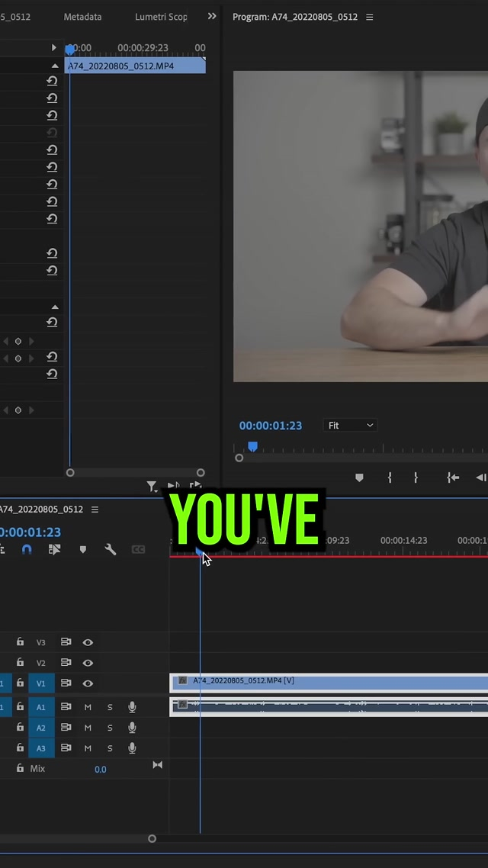The image size is (488, 868).
Task: Click timeline horizontal zoom scroll handle
Action: [152, 839]
